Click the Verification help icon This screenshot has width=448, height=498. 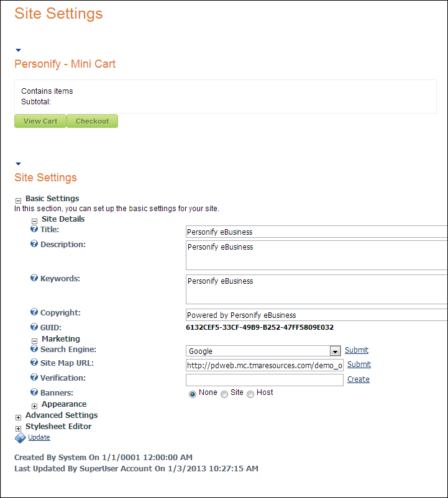tap(34, 378)
